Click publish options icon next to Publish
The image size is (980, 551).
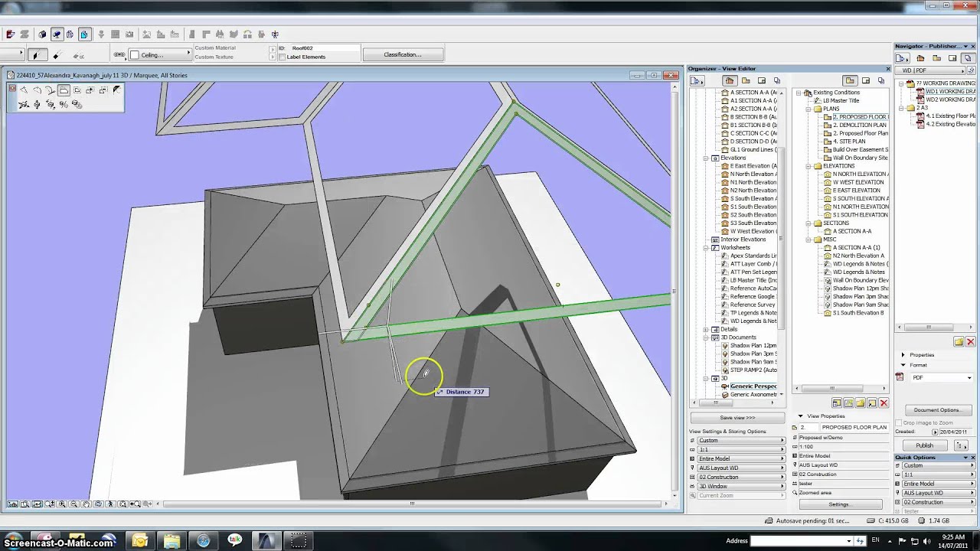click(x=959, y=445)
